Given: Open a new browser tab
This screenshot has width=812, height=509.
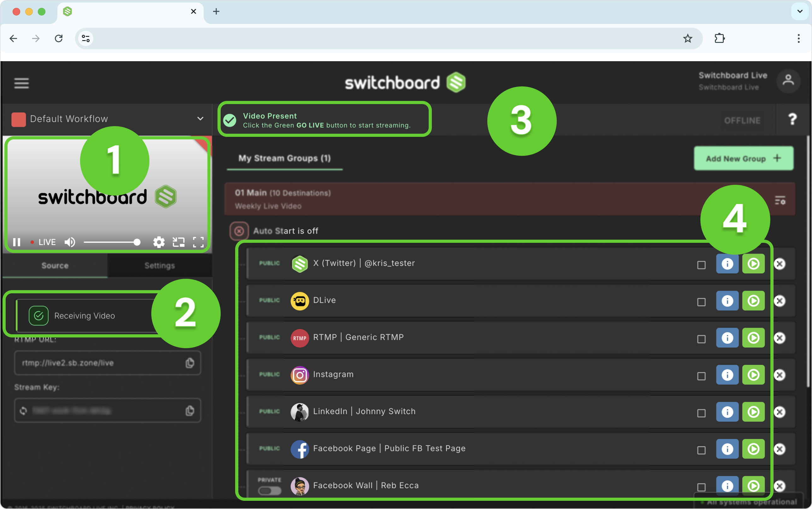Looking at the screenshot, I should [216, 11].
